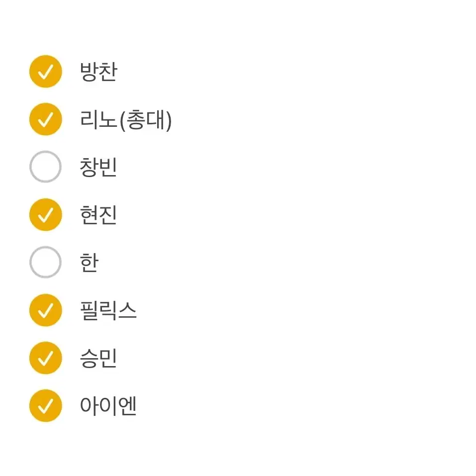Check the empty 한 checkbox

(46, 262)
